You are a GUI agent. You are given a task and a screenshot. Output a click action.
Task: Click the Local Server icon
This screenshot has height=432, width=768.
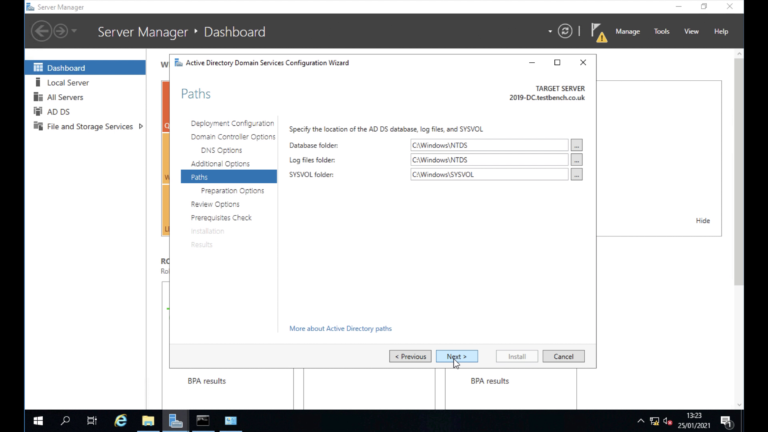38,82
